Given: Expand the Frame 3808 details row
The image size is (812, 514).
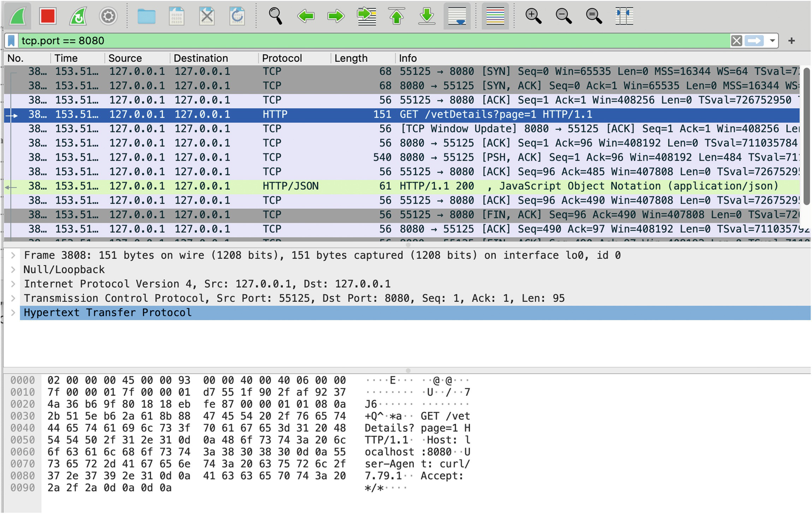Looking at the screenshot, I should click(x=13, y=256).
